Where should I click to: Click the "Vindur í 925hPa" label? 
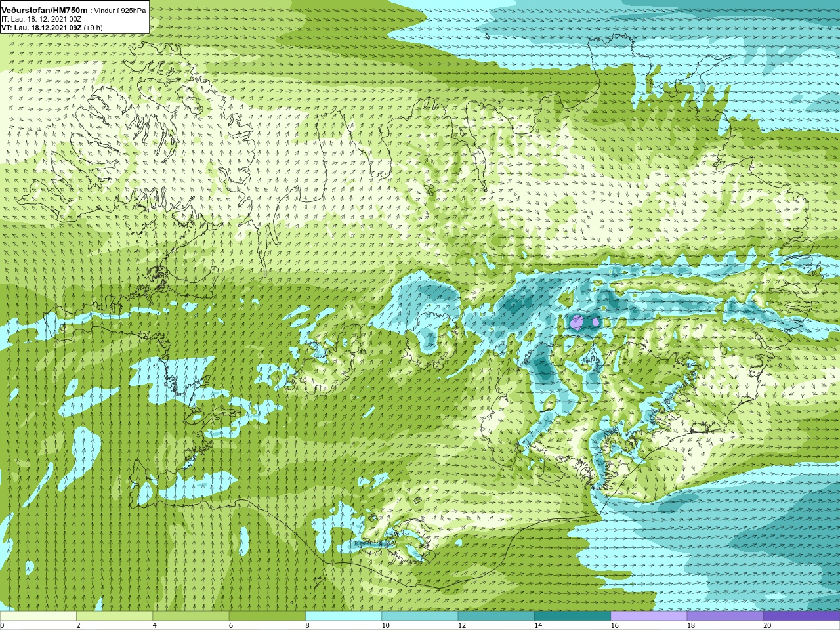click(120, 10)
